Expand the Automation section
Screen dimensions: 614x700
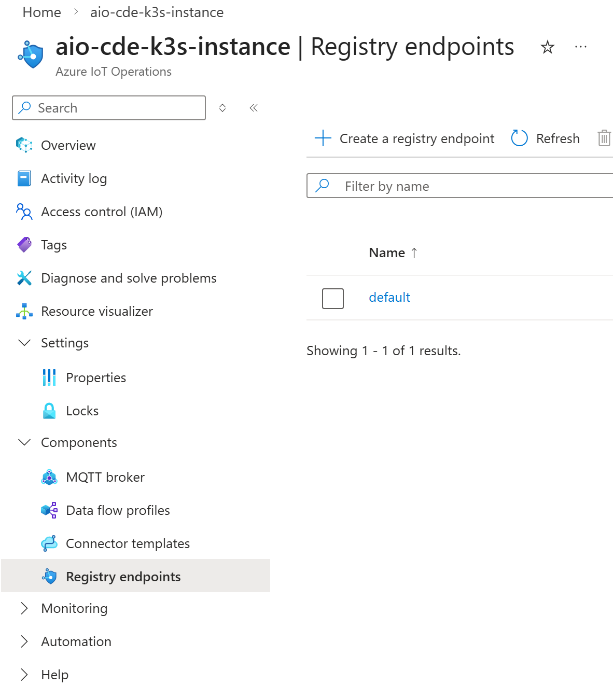pos(24,641)
